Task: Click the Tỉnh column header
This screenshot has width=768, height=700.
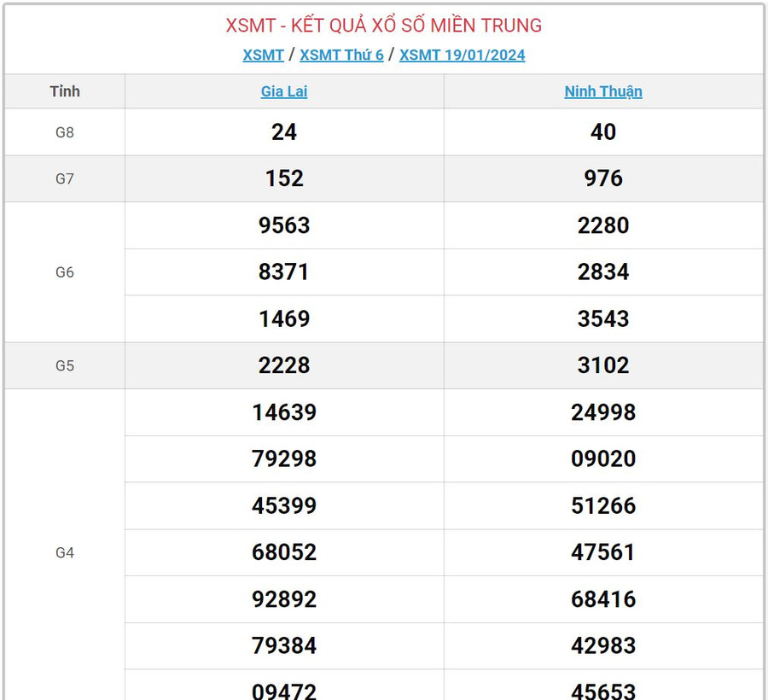Action: coord(65,91)
